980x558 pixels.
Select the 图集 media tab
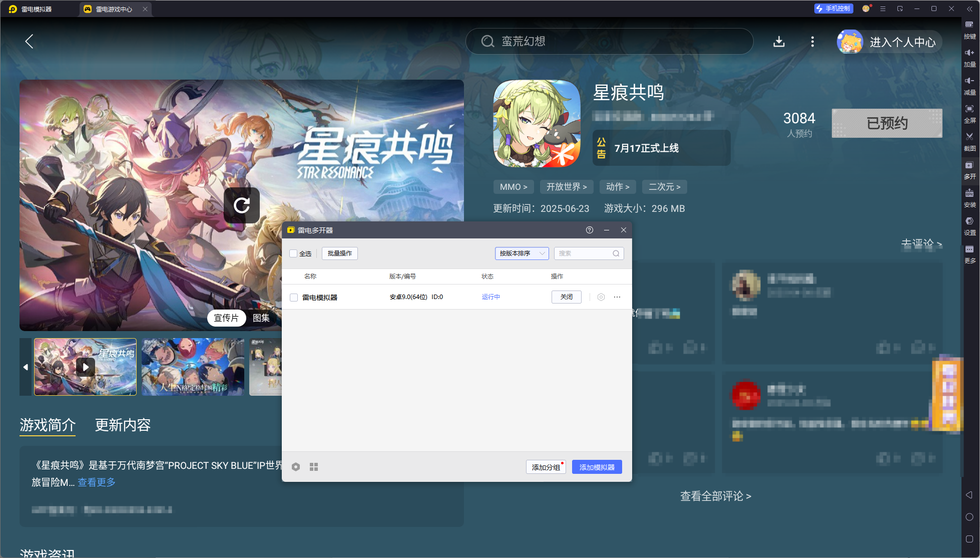(x=261, y=318)
